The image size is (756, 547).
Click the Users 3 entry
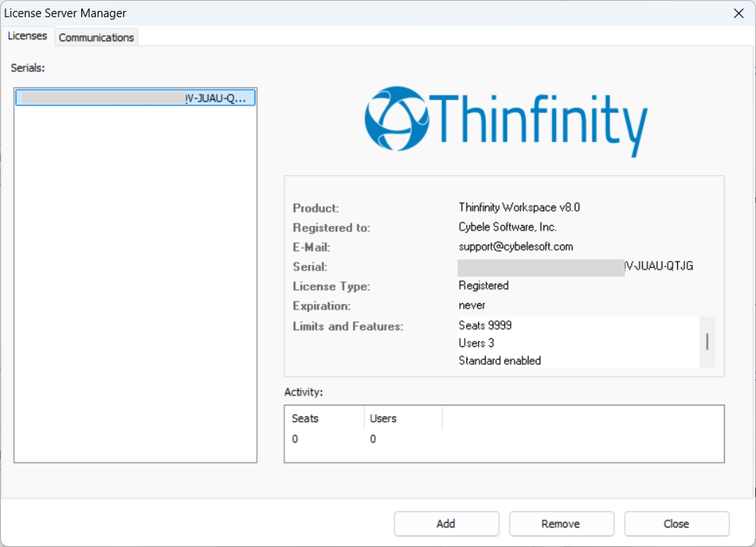(476, 343)
